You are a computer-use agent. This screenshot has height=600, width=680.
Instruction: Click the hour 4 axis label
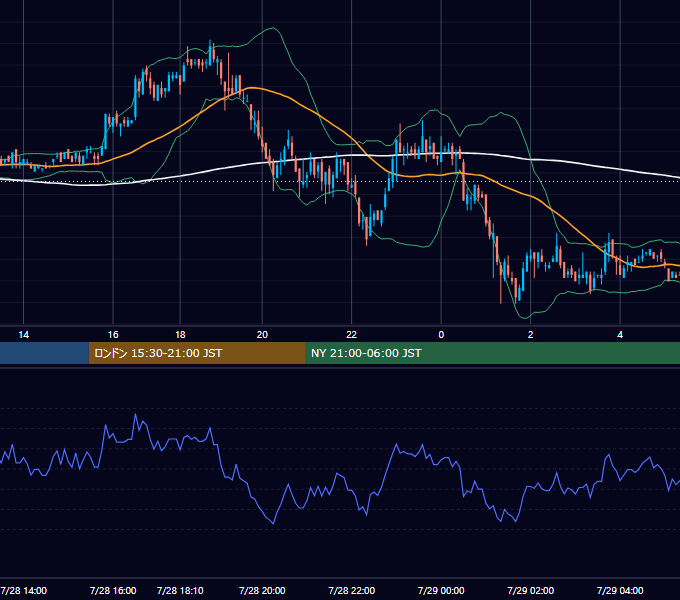[620, 335]
